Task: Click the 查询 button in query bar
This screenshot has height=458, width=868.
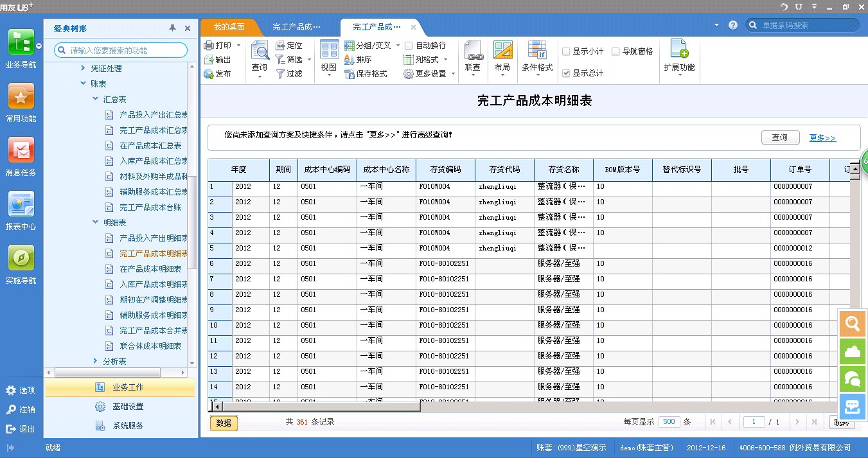Action: [780, 137]
